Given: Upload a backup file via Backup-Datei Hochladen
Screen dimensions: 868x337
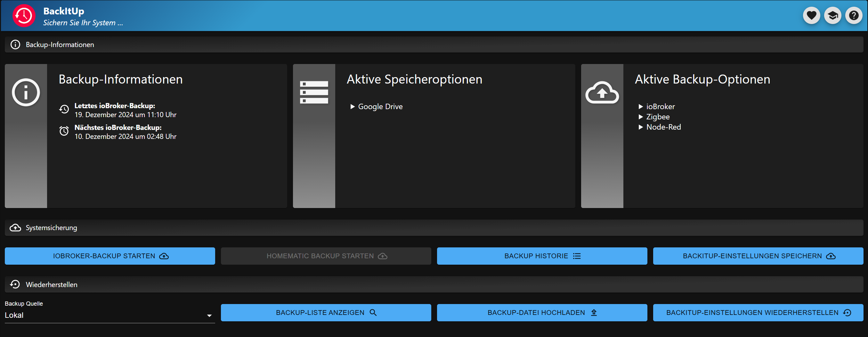Looking at the screenshot, I should [x=542, y=313].
